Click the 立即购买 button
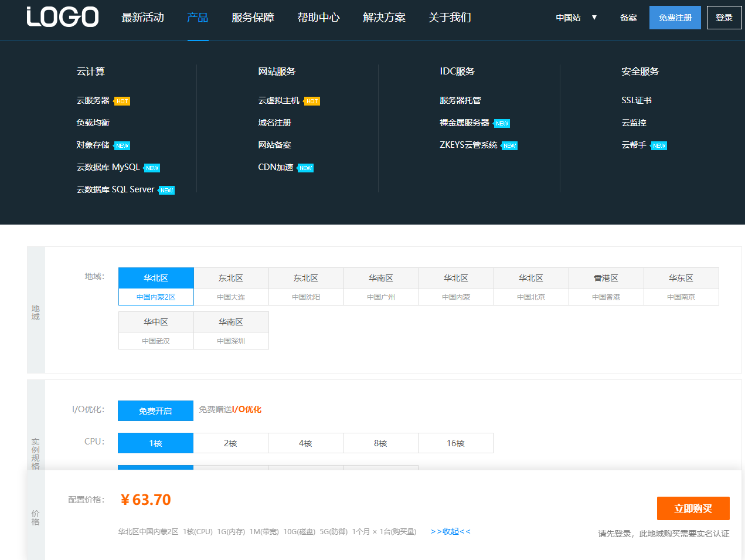This screenshot has height=560, width=745. tap(693, 508)
